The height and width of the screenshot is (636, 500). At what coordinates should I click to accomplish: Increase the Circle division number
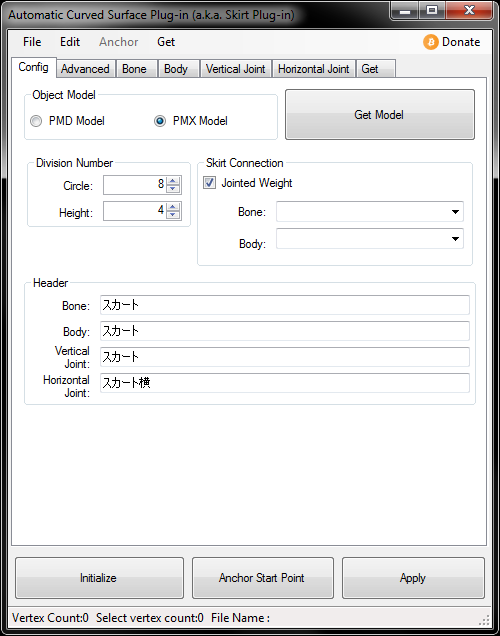click(173, 181)
